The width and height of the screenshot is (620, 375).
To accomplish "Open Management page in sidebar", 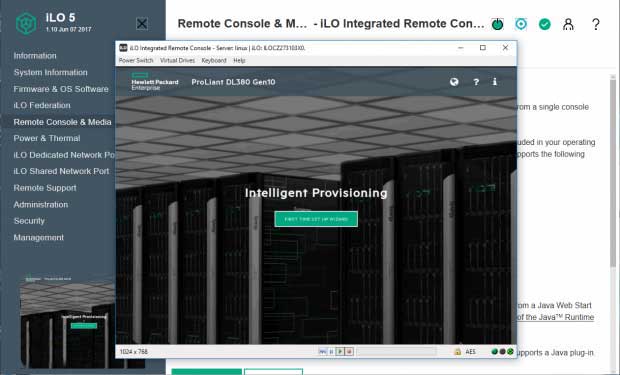I will pyautogui.click(x=39, y=237).
